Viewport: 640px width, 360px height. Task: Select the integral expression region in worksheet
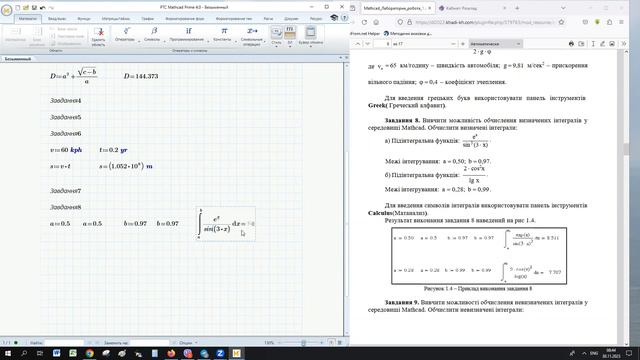(x=226, y=224)
